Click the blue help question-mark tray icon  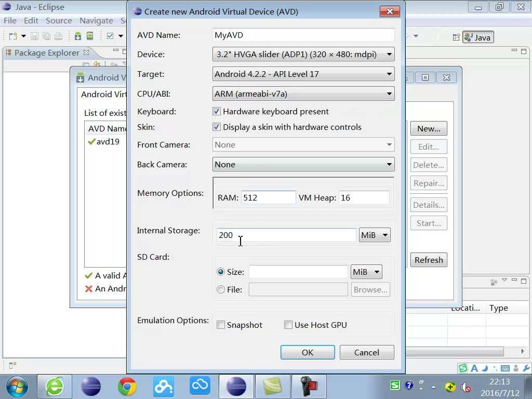(x=409, y=385)
